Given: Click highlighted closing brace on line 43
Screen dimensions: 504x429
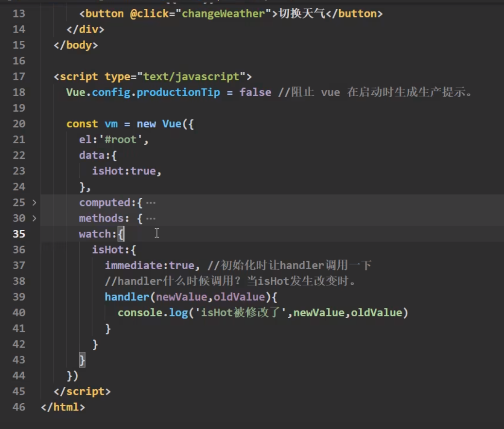Looking at the screenshot, I should click(82, 360).
